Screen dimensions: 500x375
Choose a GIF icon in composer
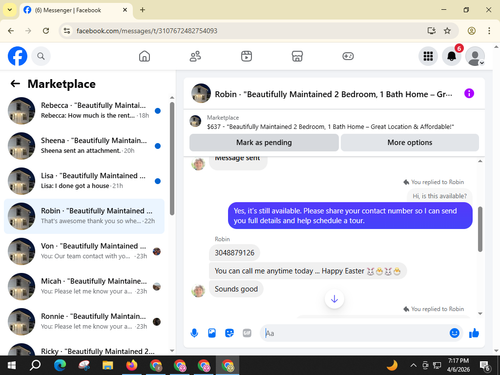click(247, 333)
